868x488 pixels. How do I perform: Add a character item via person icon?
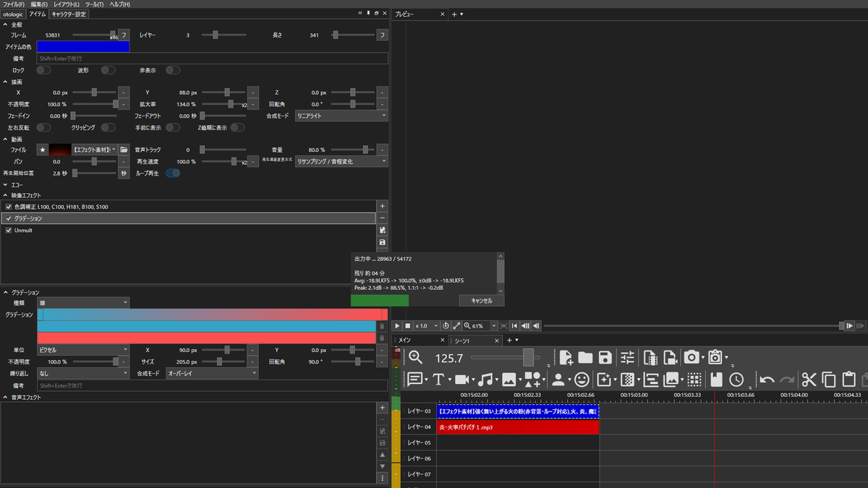coord(558,380)
